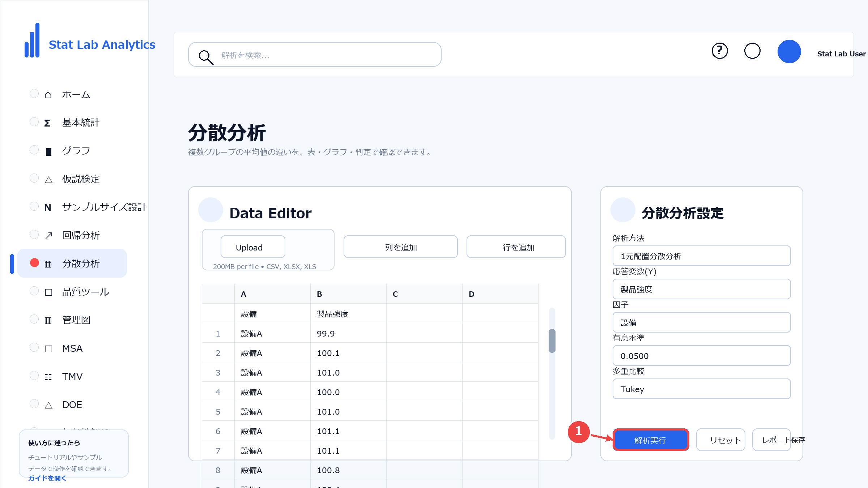Open the 多重比較 dropdown showing Tukey
This screenshot has width=868, height=488.
coord(702,389)
